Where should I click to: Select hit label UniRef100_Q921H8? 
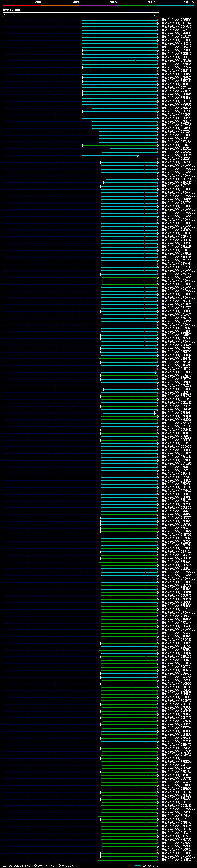(x=177, y=267)
